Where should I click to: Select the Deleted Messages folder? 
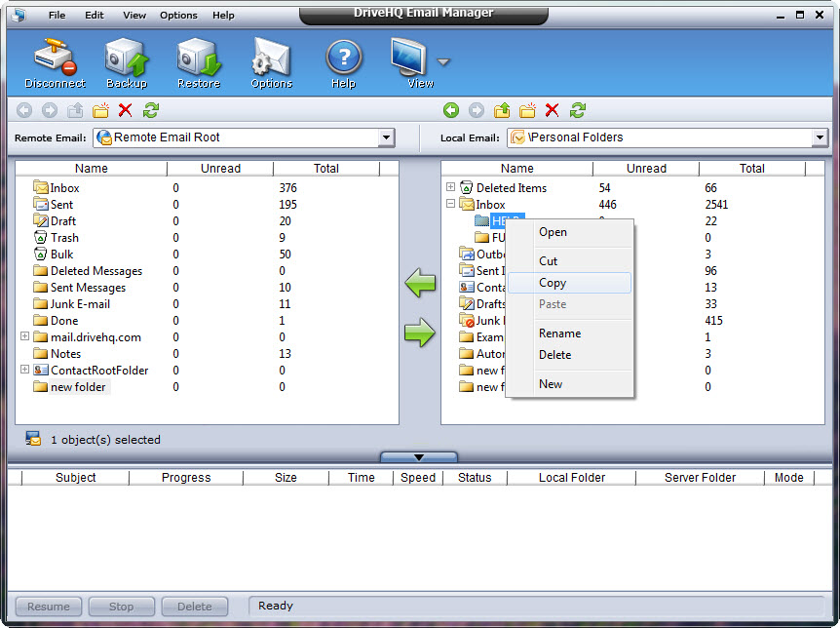pos(88,271)
